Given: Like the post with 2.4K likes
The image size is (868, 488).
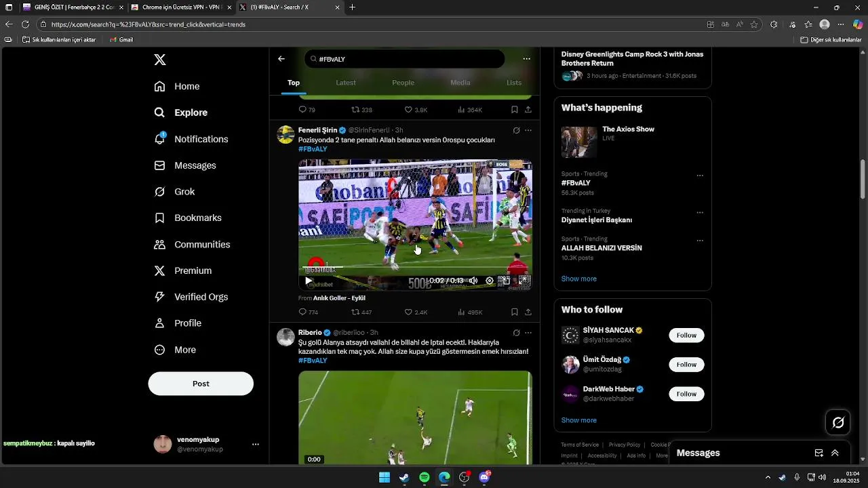Looking at the screenshot, I should (x=416, y=312).
